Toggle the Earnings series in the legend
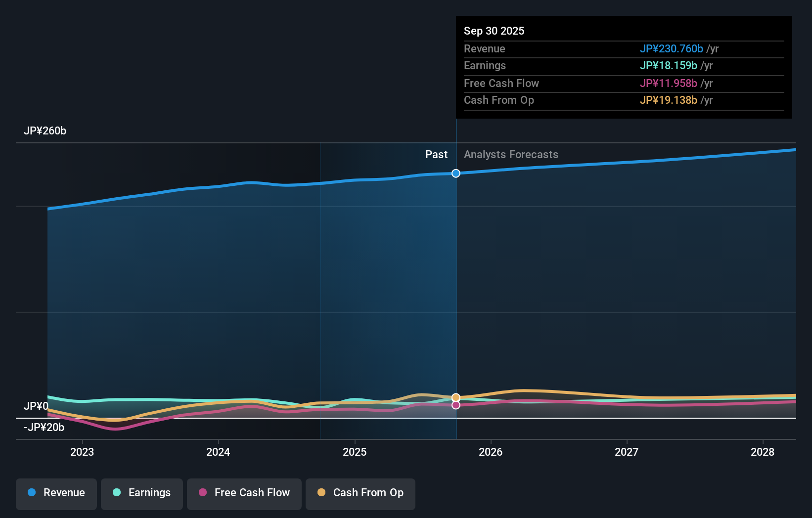The height and width of the screenshot is (518, 812). pos(142,493)
